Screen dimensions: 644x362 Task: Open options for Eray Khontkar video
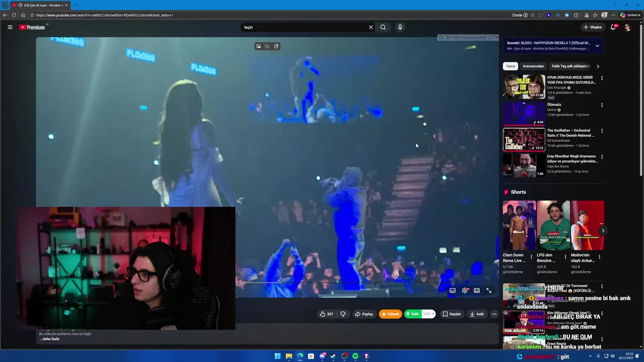tap(602, 157)
